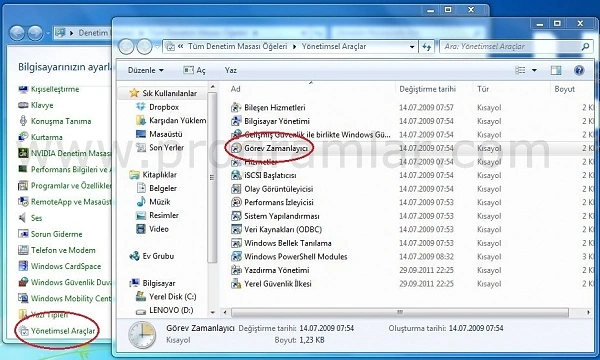Select the Yerel Güvenlik İlkesi icon

coord(236,284)
